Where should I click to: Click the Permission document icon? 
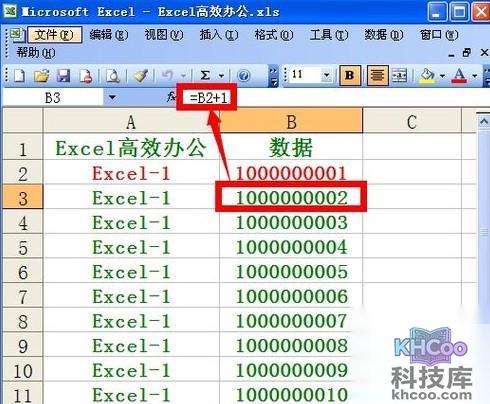85,76
